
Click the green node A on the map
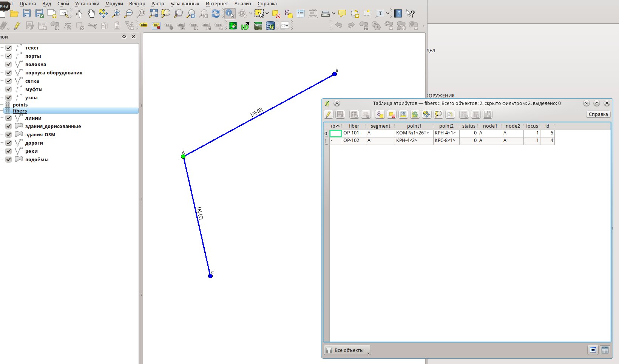pos(183,156)
